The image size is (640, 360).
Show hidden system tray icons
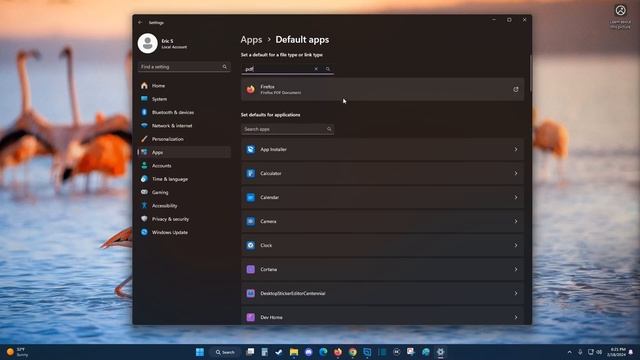[569, 352]
